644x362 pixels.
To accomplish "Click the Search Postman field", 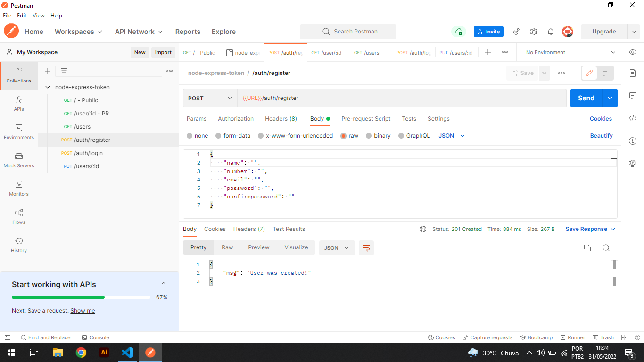I will click(348, 32).
